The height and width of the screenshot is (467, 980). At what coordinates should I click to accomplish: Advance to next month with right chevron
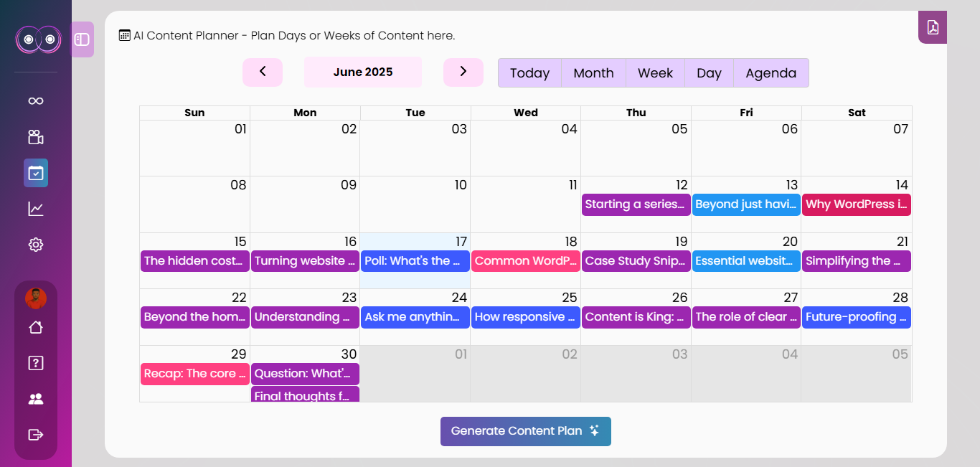tap(463, 72)
